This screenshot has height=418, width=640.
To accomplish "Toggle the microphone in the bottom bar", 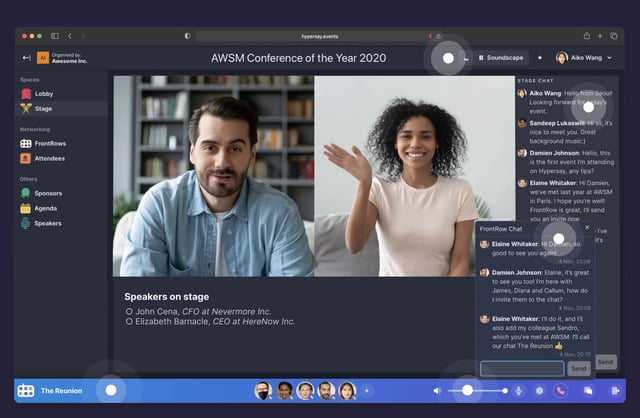I will tap(519, 391).
